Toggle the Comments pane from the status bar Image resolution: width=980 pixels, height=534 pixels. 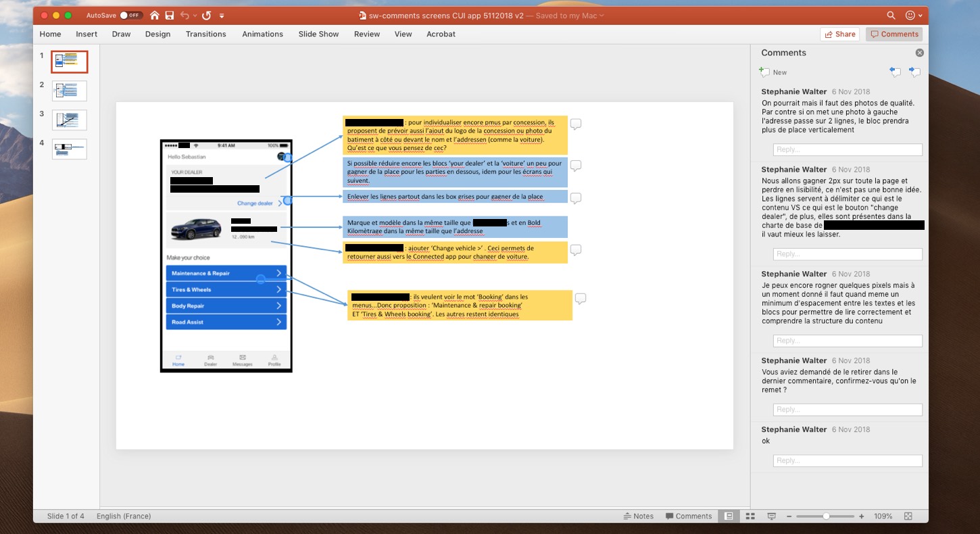[x=688, y=516]
